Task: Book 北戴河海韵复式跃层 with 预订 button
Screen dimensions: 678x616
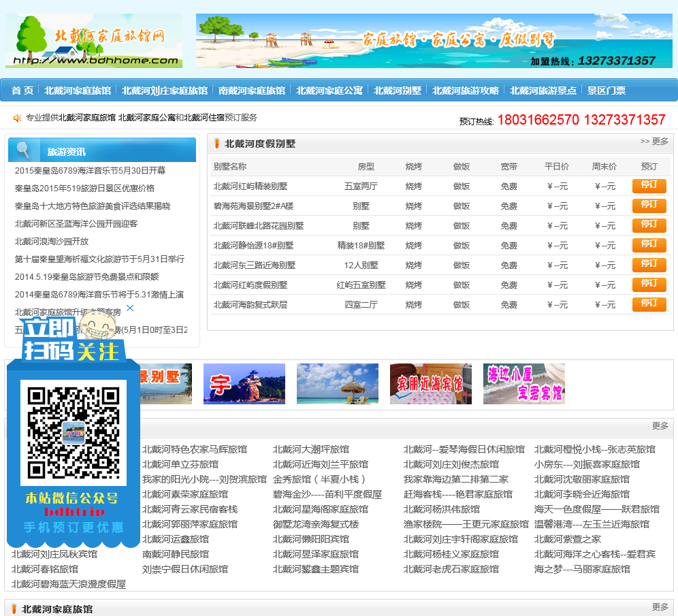Action: [649, 304]
